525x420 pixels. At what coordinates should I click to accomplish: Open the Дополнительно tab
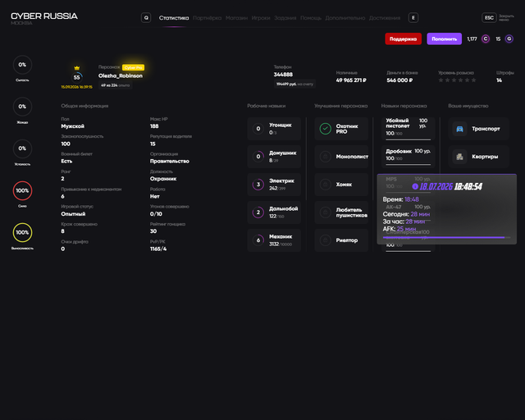(345, 18)
